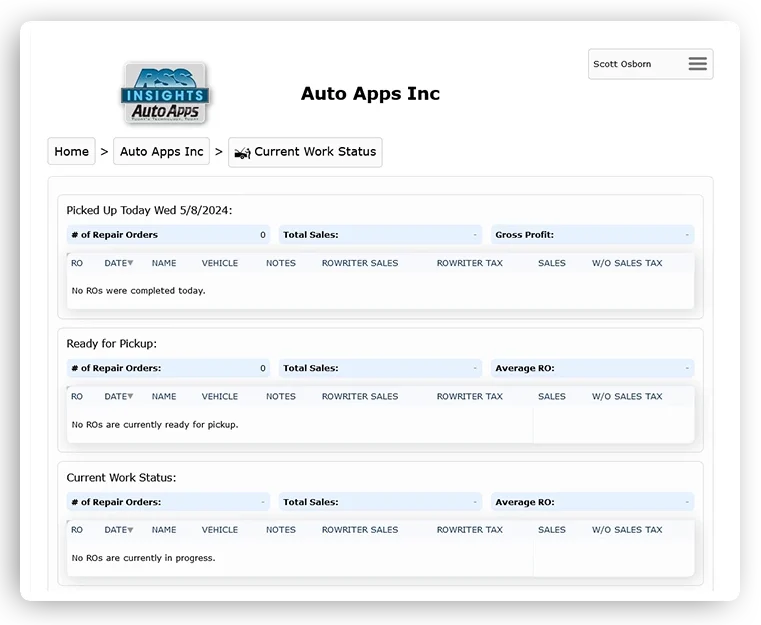Click W/O SALES TAX header in Current Work Status table
Screen dimensions: 761x625
(x=627, y=530)
